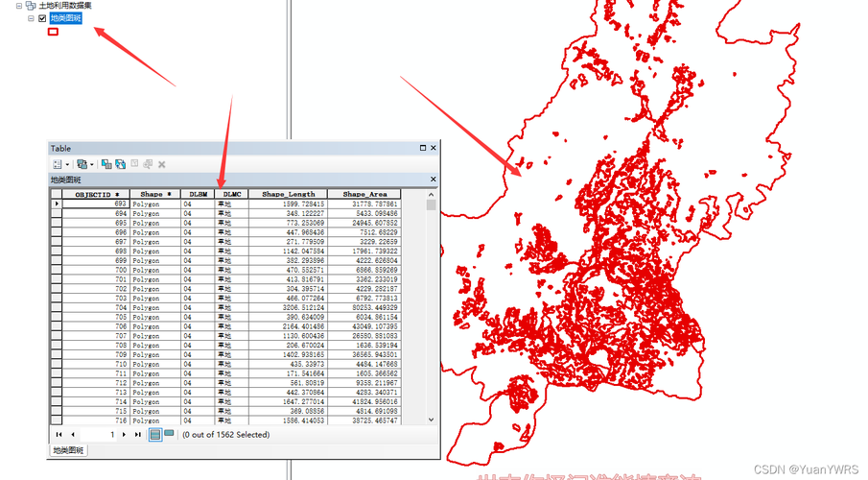The height and width of the screenshot is (480, 868).
Task: Collapse the 土地利用数据集 tree node
Action: coord(19,6)
